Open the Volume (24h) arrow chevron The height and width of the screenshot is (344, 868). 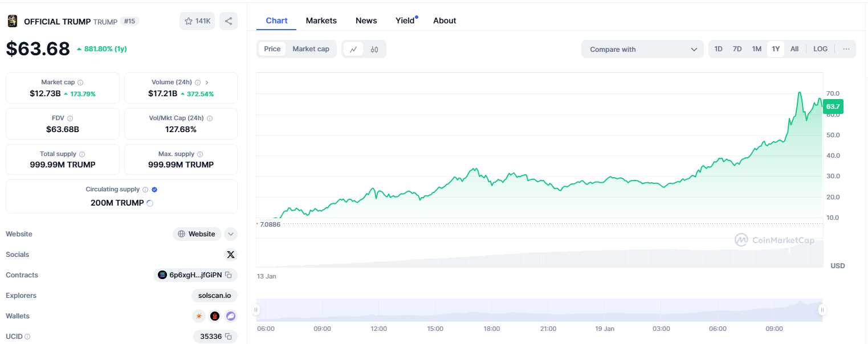pos(207,83)
